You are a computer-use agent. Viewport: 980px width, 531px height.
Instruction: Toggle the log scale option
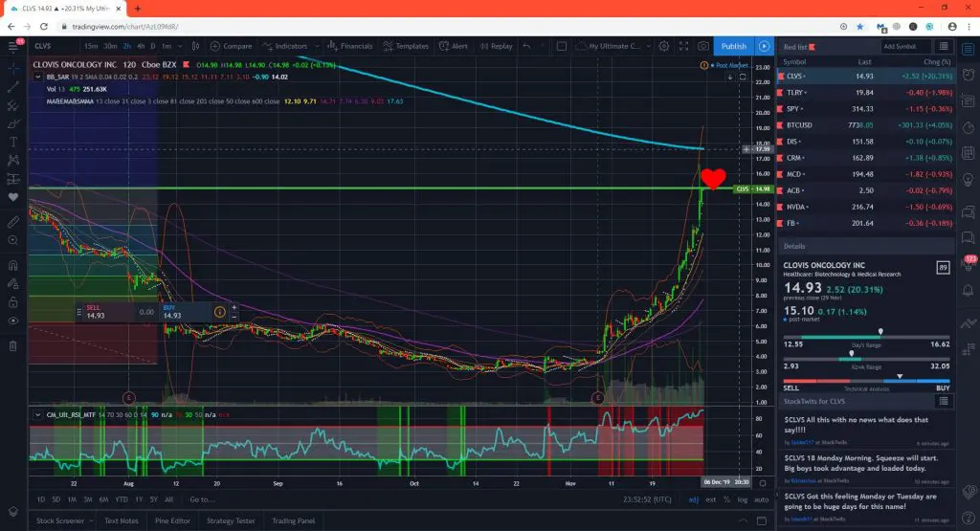(x=742, y=499)
